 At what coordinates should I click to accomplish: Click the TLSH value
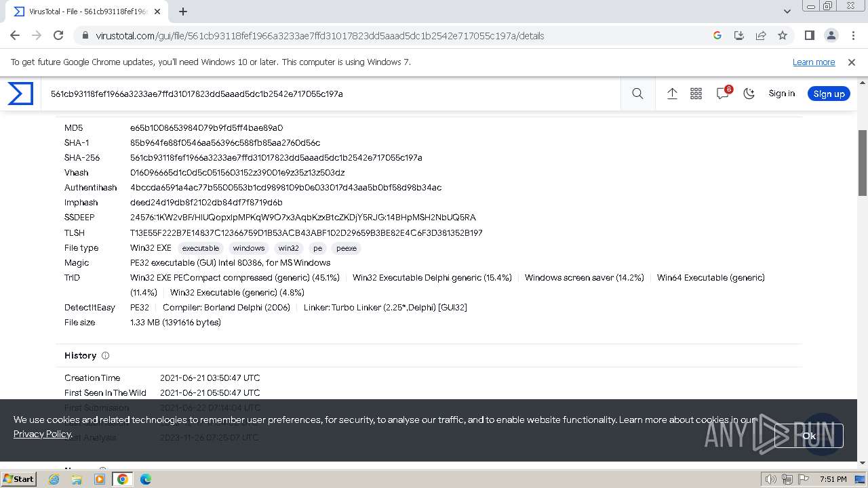pyautogui.click(x=307, y=232)
